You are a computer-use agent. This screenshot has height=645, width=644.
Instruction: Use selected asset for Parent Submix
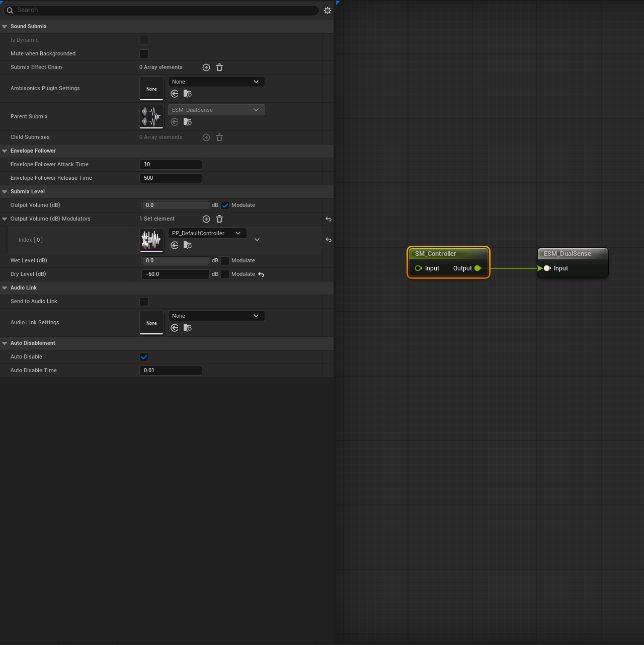tap(175, 122)
